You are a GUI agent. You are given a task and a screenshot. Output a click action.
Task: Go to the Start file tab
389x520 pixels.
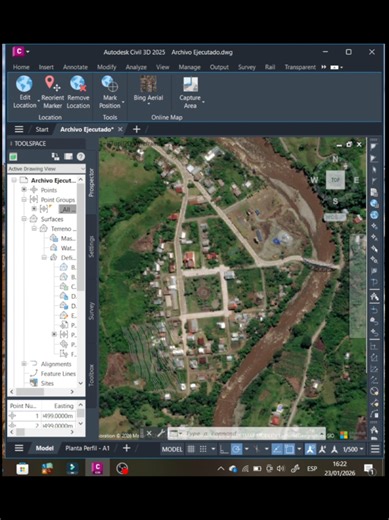[42, 129]
